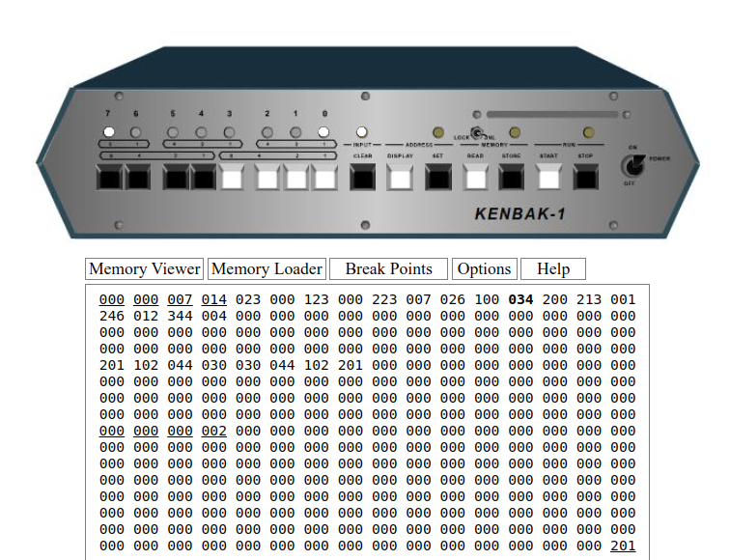Push the Address DISPLAY button

(400, 177)
